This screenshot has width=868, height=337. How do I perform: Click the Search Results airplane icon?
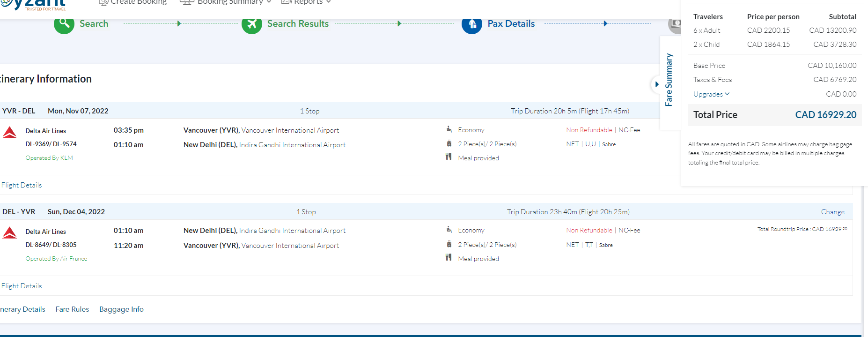[x=251, y=24]
